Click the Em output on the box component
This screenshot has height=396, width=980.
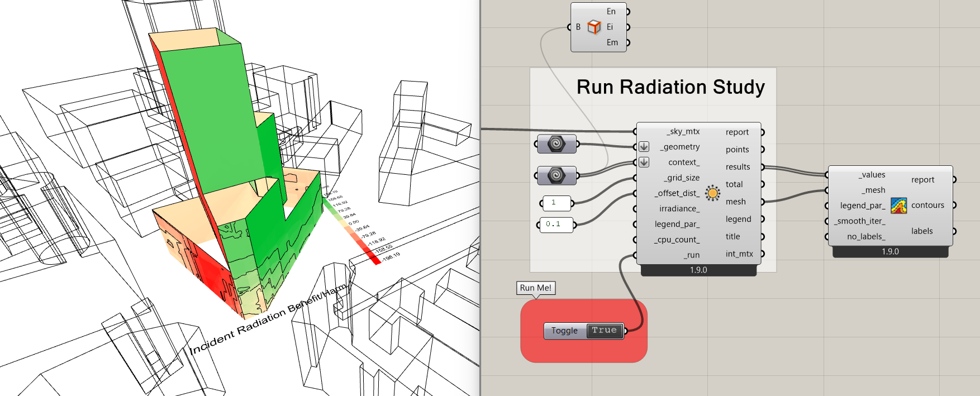coord(612,42)
